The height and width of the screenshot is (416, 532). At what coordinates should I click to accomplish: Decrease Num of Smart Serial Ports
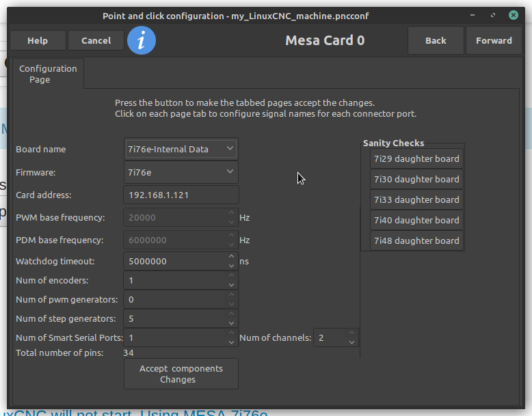click(x=231, y=342)
